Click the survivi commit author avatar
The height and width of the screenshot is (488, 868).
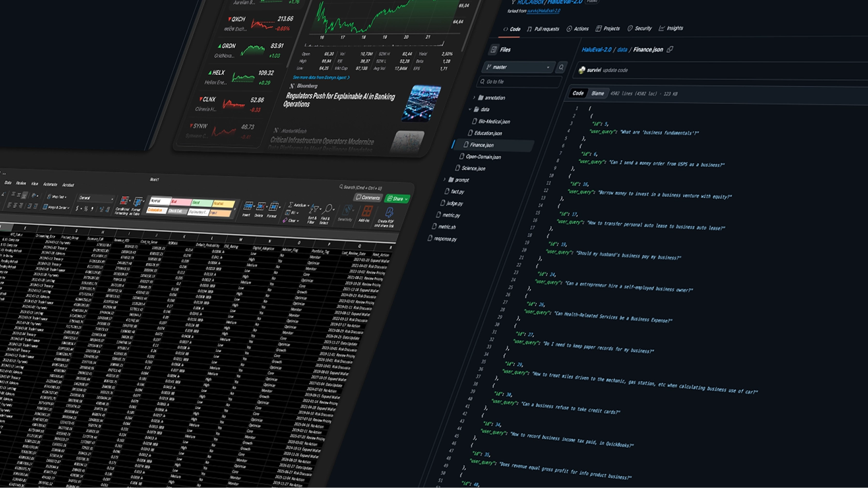click(x=582, y=70)
